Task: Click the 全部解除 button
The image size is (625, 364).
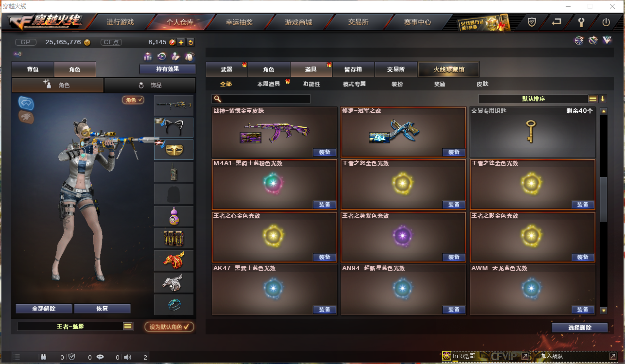Action: [44, 309]
